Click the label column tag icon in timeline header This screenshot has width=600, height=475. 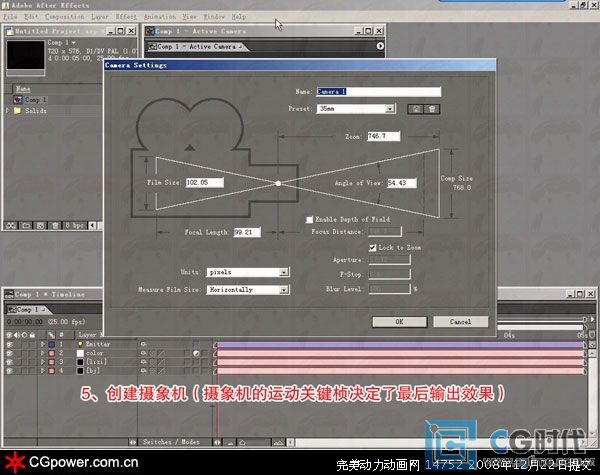[51, 335]
